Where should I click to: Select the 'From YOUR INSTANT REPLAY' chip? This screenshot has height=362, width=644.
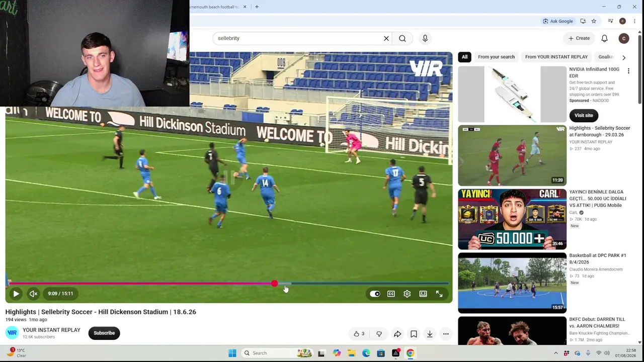pyautogui.click(x=556, y=57)
